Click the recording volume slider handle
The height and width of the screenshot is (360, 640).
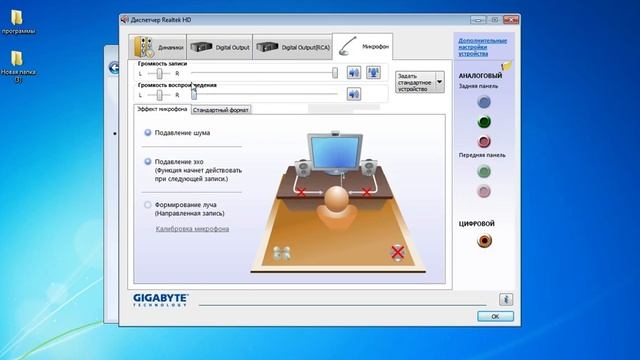335,73
